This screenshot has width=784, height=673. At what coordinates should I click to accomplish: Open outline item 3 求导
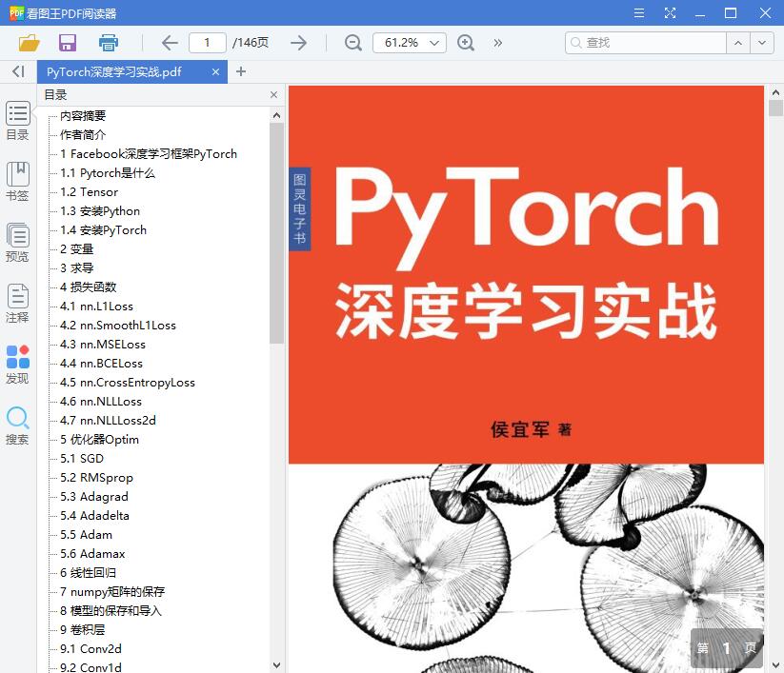pos(77,267)
